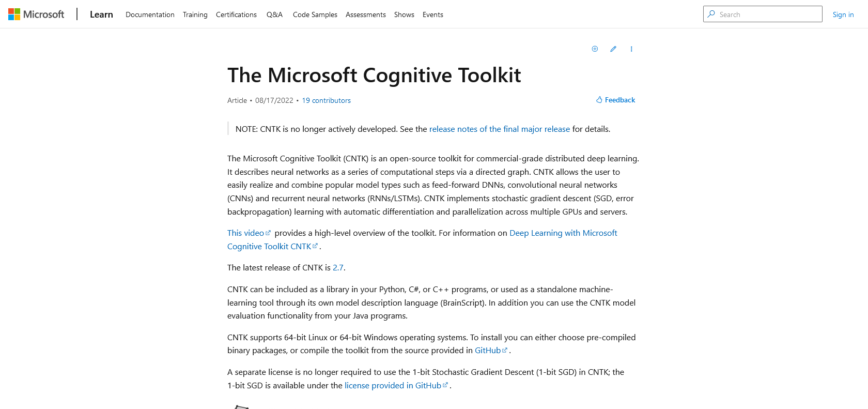Open the 2.7 release link
This screenshot has height=409, width=868.
click(x=338, y=268)
